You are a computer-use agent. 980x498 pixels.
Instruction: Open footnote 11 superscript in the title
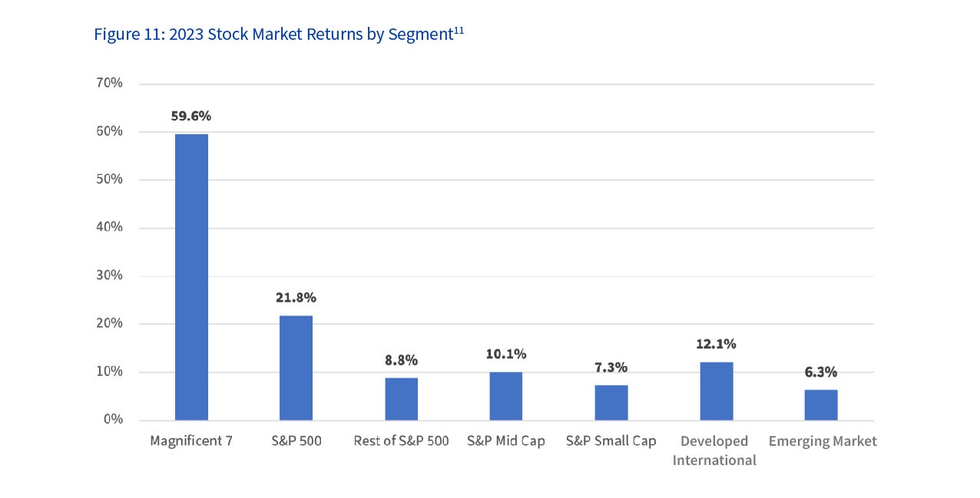click(459, 30)
